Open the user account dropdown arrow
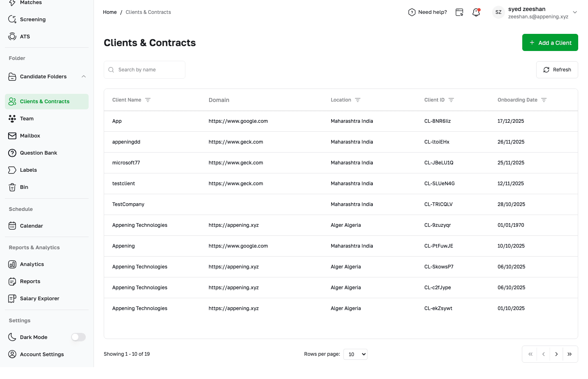This screenshot has width=588, height=379. tap(575, 12)
